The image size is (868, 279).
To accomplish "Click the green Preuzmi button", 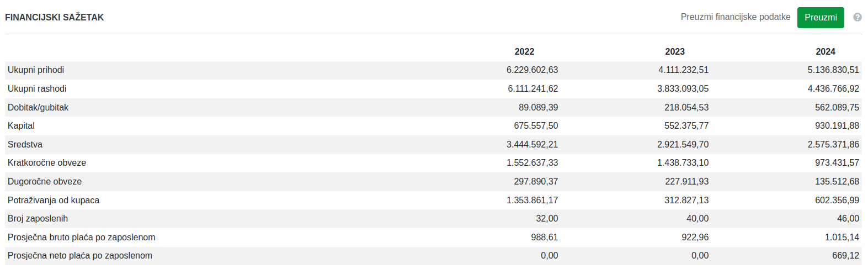I will 820,18.
